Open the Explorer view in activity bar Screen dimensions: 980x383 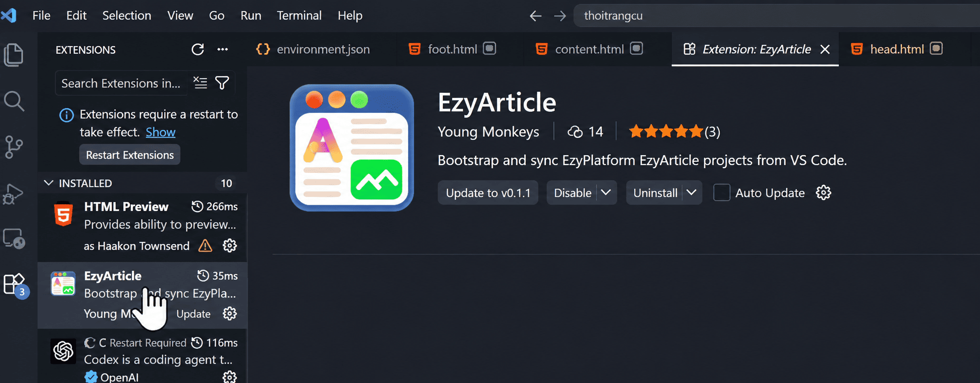[14, 55]
